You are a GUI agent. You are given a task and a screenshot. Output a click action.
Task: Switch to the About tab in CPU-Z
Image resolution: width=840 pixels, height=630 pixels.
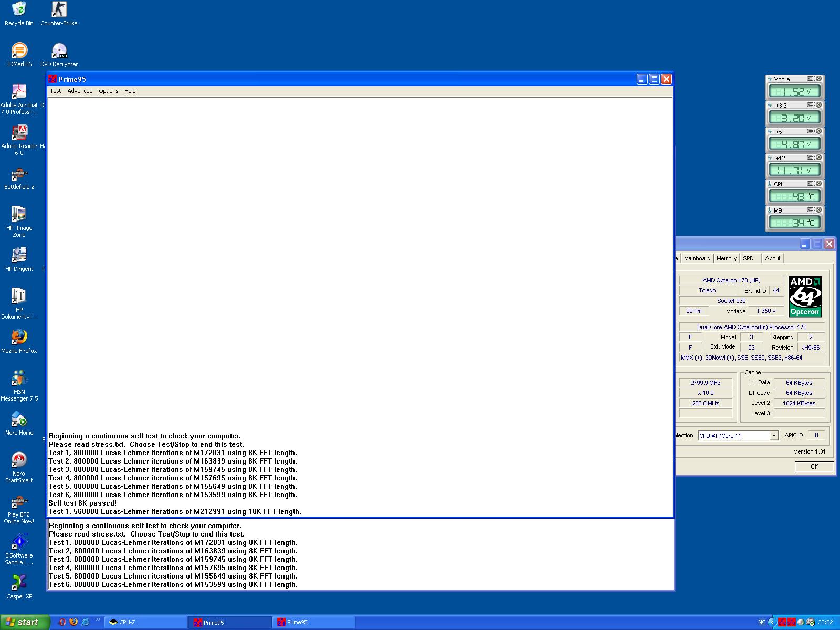click(772, 258)
